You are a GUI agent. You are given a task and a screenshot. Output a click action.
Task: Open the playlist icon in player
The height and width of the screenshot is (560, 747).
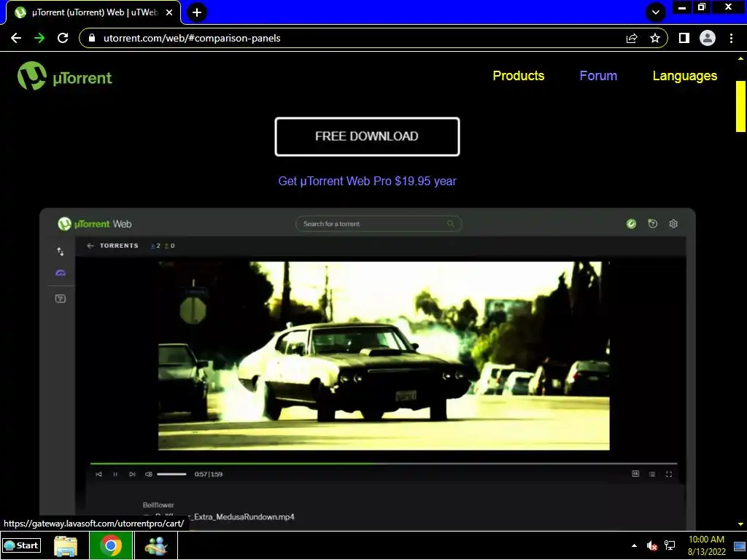tap(651, 474)
